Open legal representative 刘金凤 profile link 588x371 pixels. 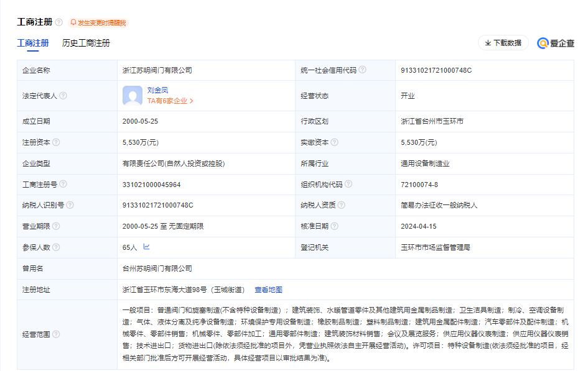[x=157, y=90]
